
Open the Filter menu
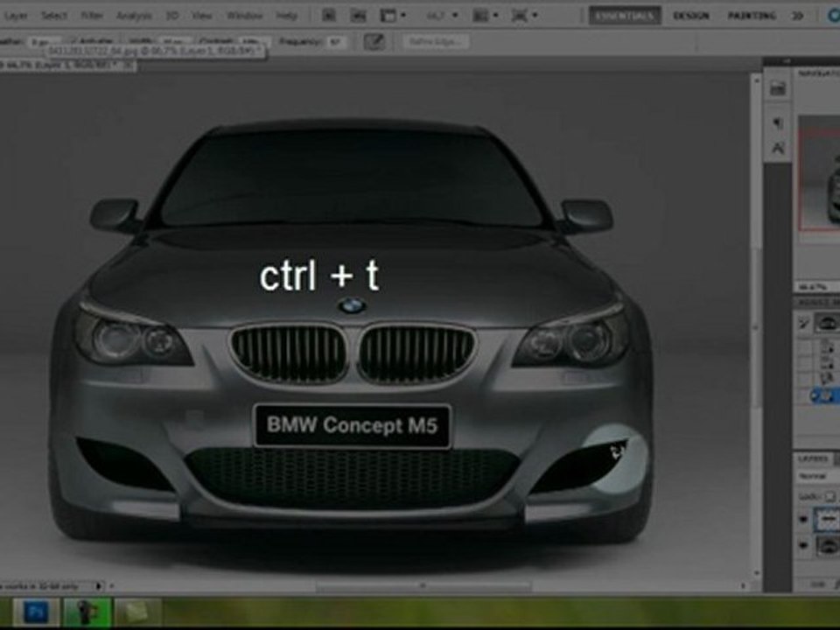tap(92, 16)
